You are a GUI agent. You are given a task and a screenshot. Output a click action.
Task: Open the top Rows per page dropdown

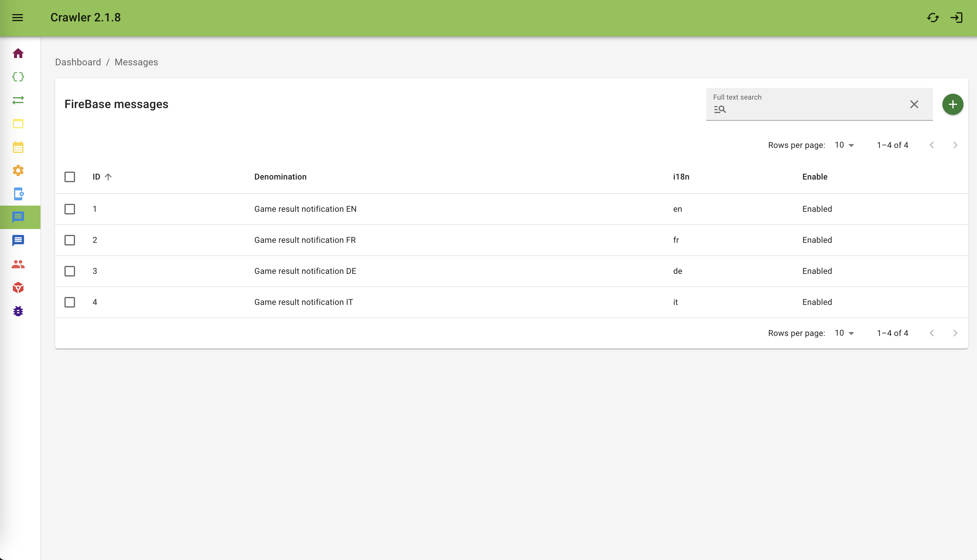tap(844, 145)
